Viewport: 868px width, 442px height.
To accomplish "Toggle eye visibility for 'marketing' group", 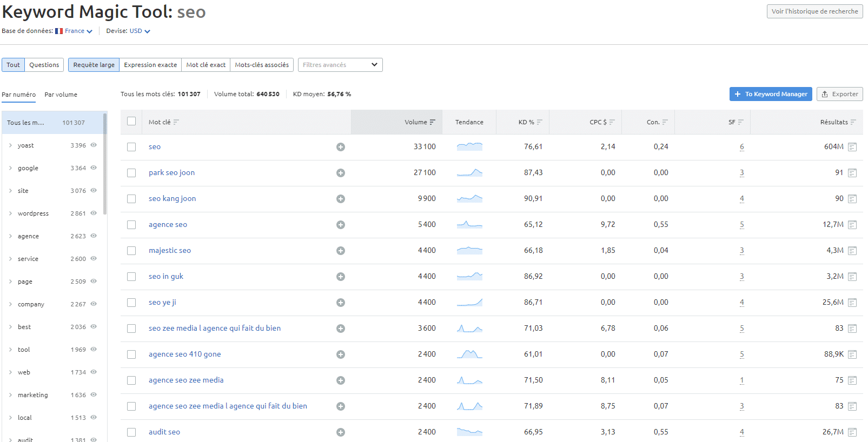I will (94, 394).
